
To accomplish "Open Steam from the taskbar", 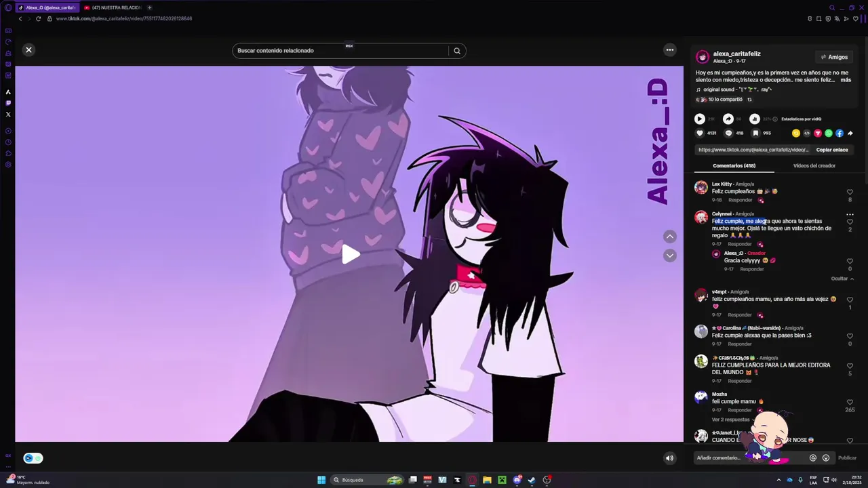I will 532,480.
